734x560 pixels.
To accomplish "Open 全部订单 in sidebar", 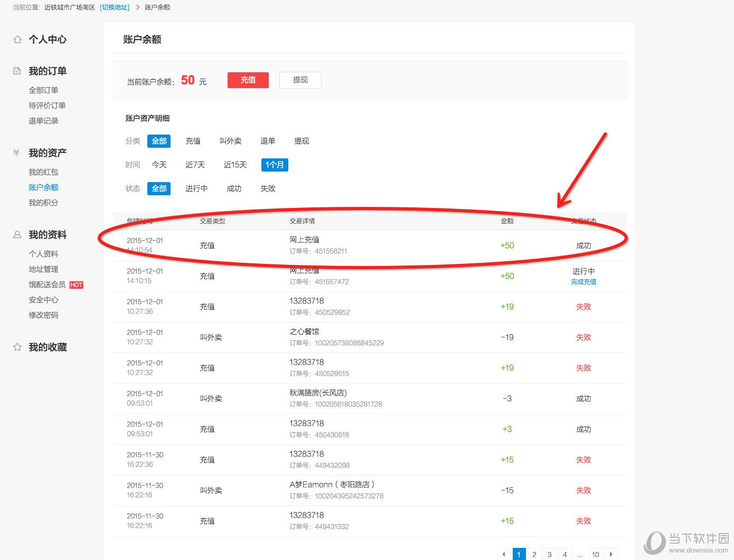I will point(43,90).
